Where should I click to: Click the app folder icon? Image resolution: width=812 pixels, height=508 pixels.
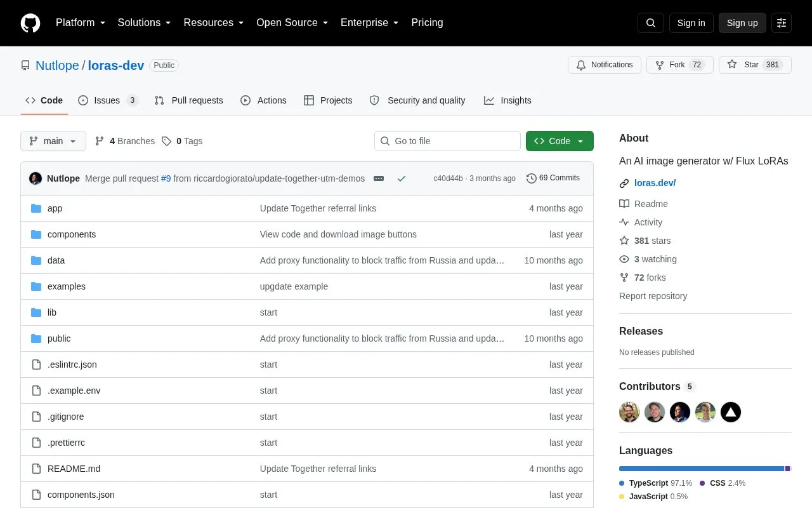tap(36, 208)
